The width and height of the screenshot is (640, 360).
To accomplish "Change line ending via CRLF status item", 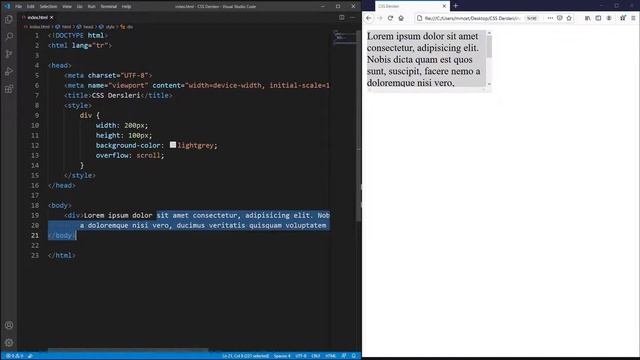I will (316, 356).
